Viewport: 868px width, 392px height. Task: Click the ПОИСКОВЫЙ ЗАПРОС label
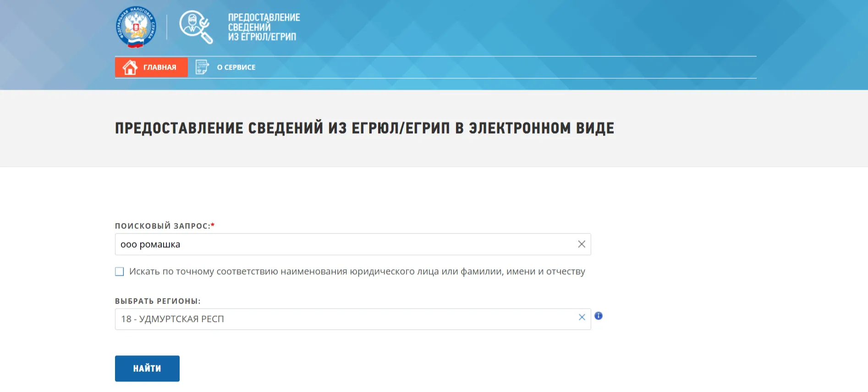point(165,226)
